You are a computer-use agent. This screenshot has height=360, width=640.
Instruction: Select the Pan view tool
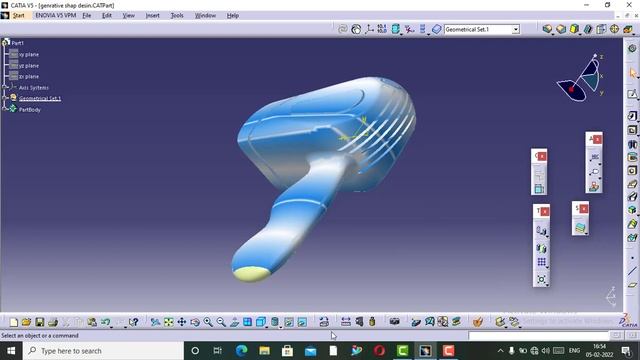[x=182, y=322]
